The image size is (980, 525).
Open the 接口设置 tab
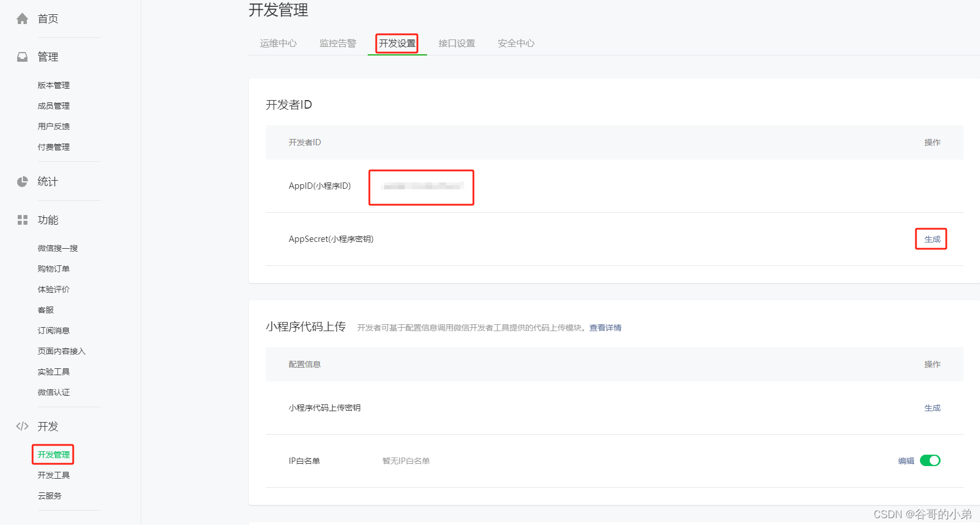(x=457, y=43)
